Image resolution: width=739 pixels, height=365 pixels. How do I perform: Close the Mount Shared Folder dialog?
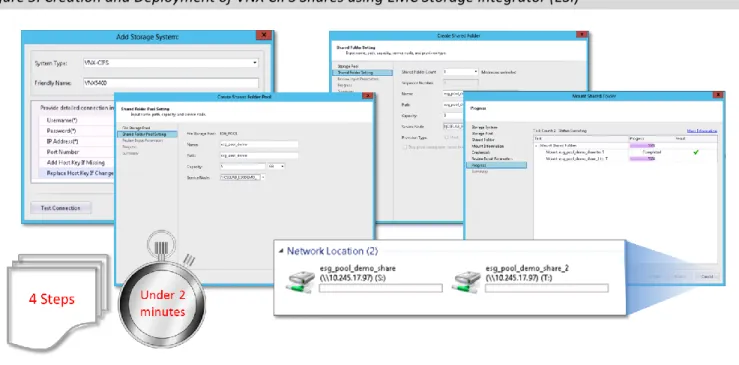[718, 95]
